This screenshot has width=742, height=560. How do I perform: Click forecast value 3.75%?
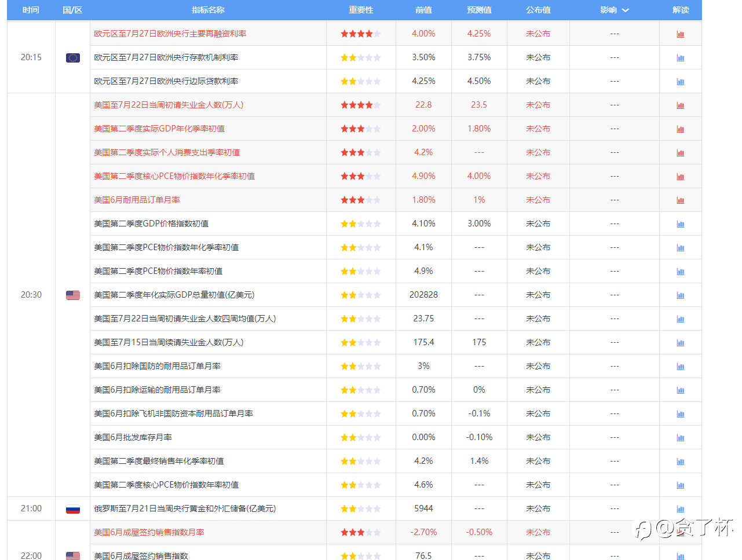[x=479, y=57]
